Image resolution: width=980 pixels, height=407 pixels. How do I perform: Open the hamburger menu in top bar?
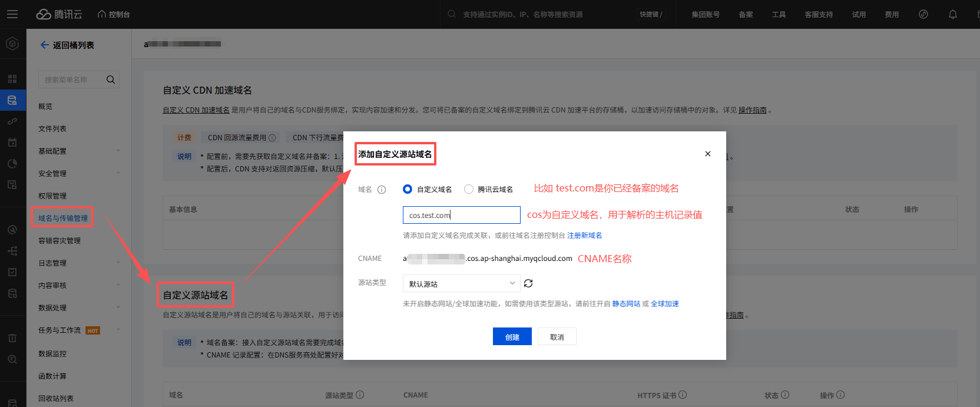click(x=12, y=14)
